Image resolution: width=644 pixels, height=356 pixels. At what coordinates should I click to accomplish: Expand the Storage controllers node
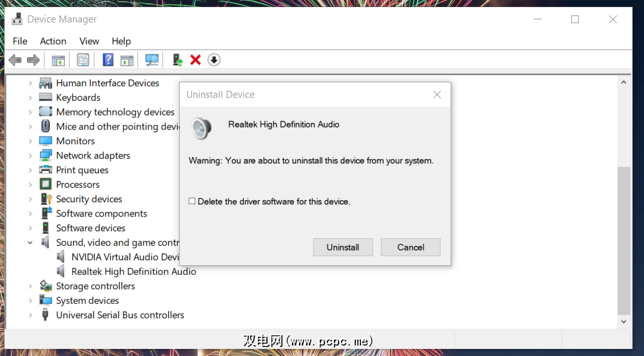(x=30, y=286)
